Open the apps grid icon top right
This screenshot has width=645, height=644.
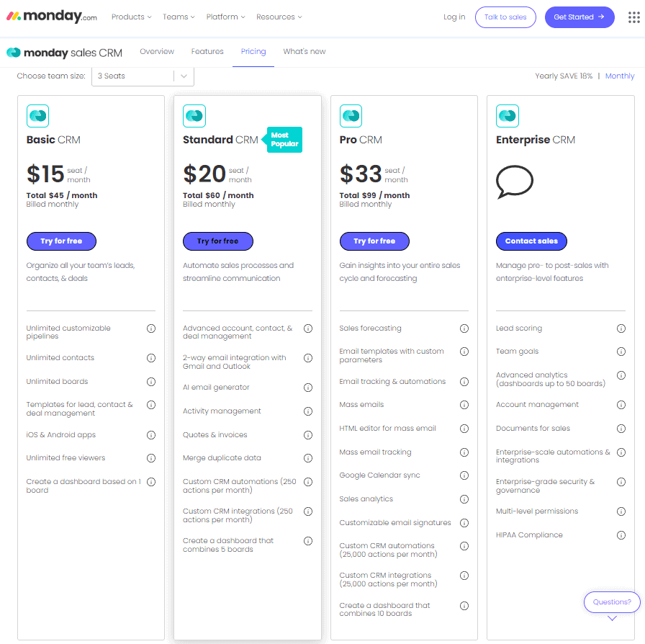[633, 16]
